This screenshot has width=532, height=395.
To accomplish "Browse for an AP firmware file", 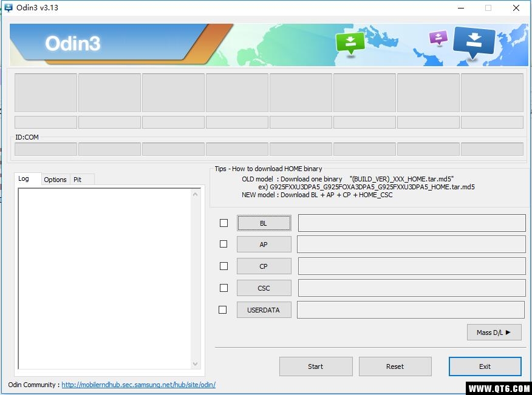I will tap(264, 244).
